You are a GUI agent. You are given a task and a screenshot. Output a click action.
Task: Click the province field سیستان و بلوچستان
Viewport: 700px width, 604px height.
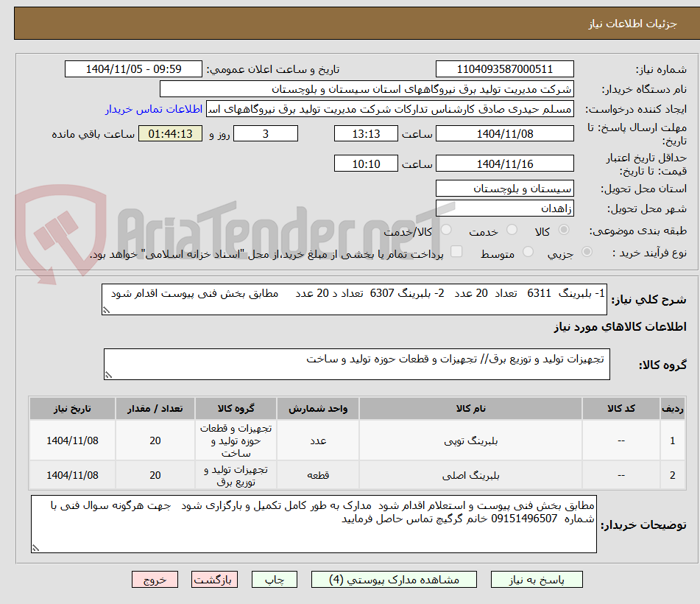click(x=504, y=189)
